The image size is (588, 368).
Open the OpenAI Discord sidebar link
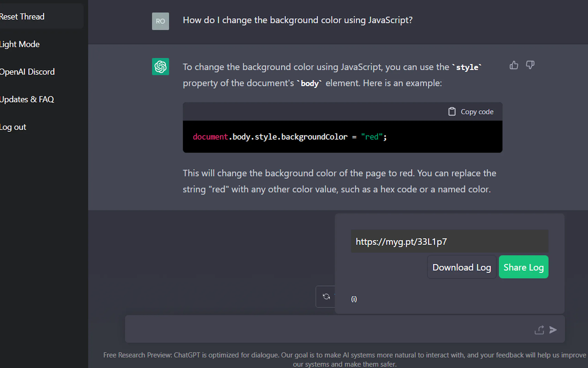[27, 72]
